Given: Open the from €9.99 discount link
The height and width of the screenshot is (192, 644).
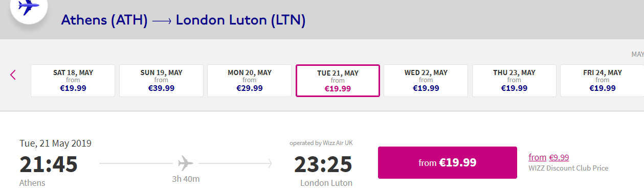Looking at the screenshot, I should point(549,157).
